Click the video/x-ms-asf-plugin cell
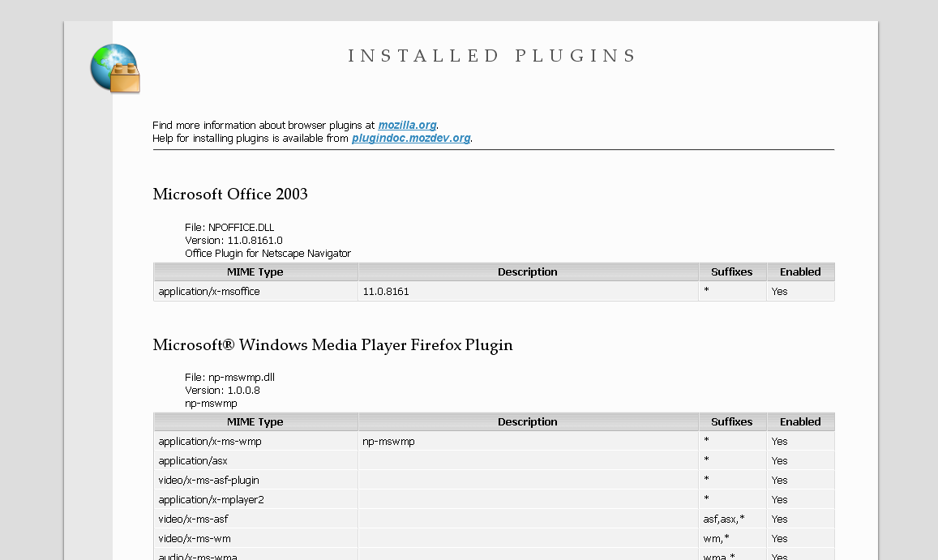The height and width of the screenshot is (560, 938). [x=256, y=481]
